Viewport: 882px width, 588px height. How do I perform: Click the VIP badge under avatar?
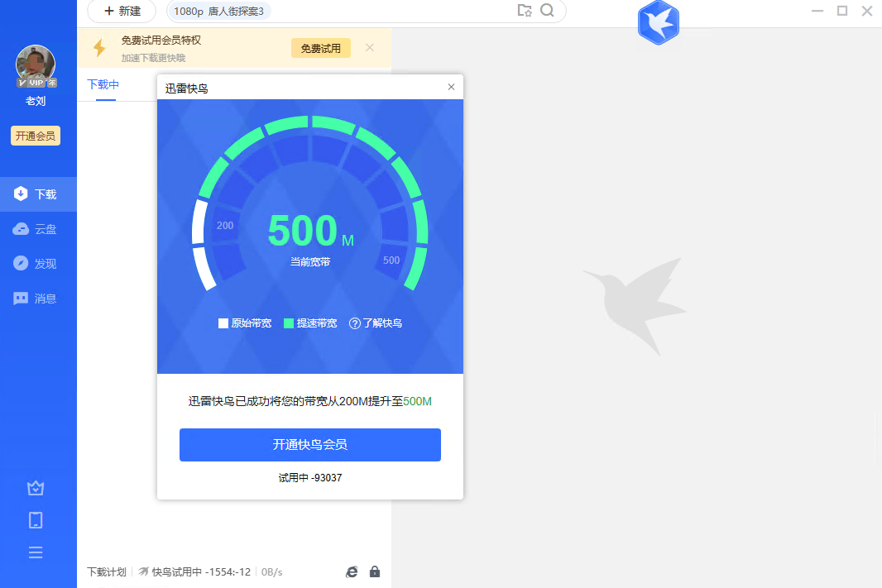coord(36,83)
